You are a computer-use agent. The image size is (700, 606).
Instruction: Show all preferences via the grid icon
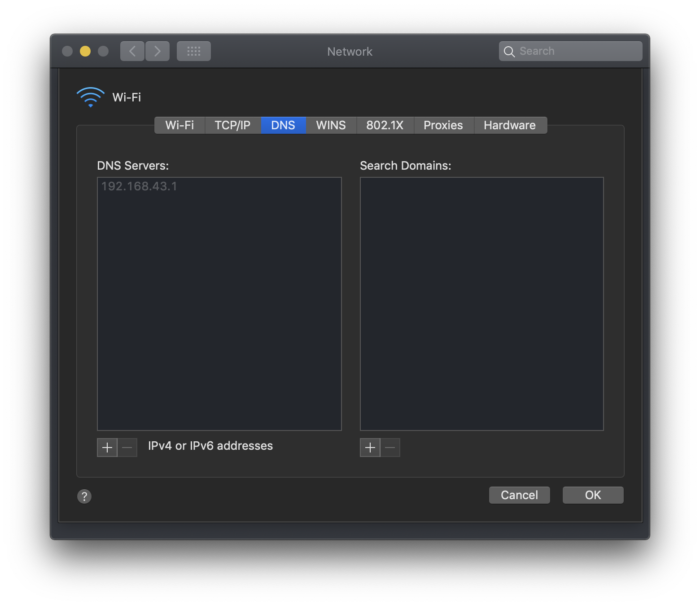(194, 51)
